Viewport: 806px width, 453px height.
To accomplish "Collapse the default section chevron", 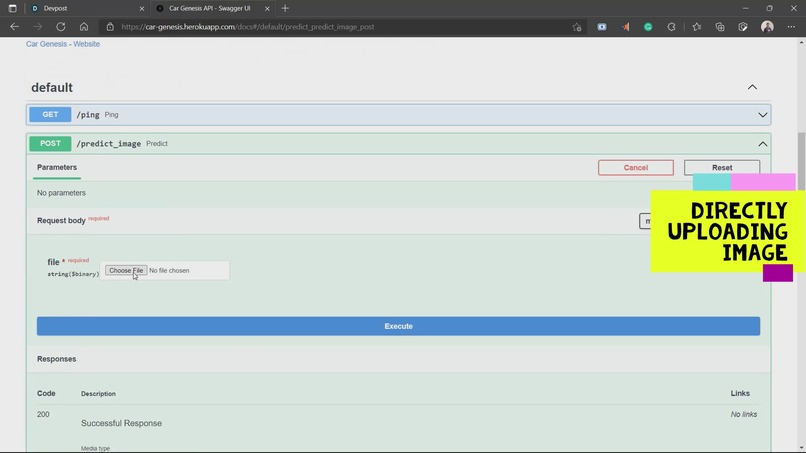I will pos(752,87).
